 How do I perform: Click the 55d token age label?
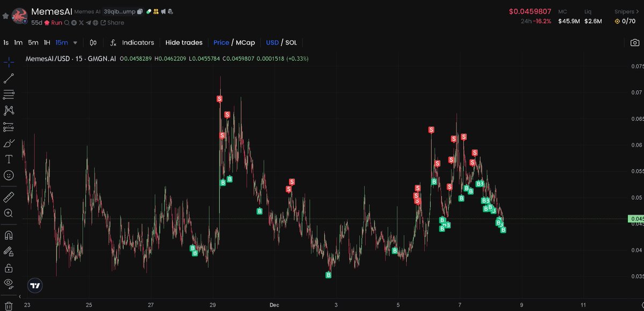pyautogui.click(x=37, y=23)
